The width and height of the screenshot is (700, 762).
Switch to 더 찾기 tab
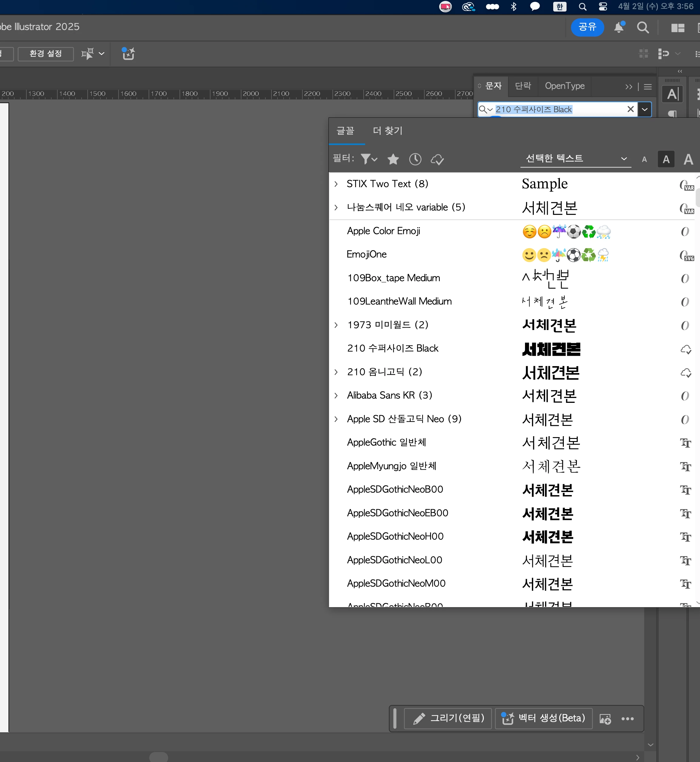pyautogui.click(x=387, y=131)
